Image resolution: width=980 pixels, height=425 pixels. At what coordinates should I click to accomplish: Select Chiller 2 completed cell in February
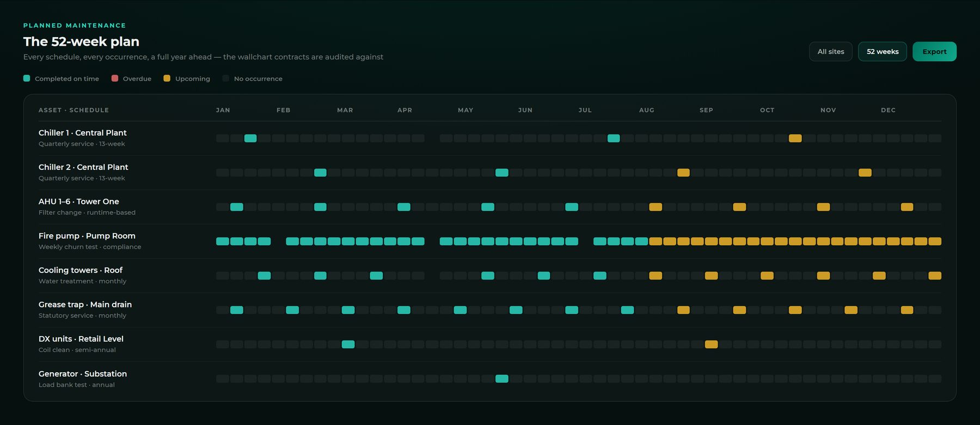[320, 173]
